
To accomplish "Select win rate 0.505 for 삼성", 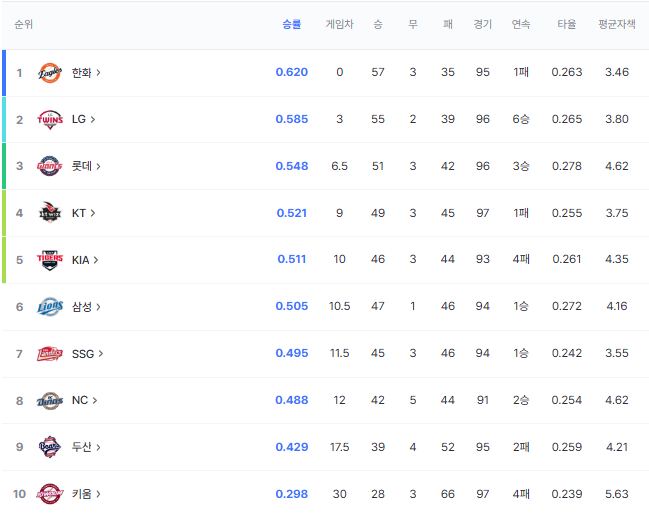I will pyautogui.click(x=292, y=306).
